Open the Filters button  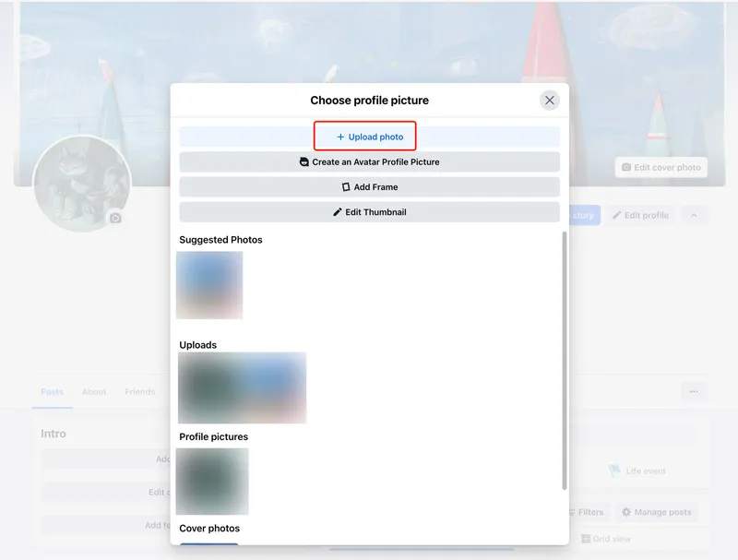click(x=587, y=512)
